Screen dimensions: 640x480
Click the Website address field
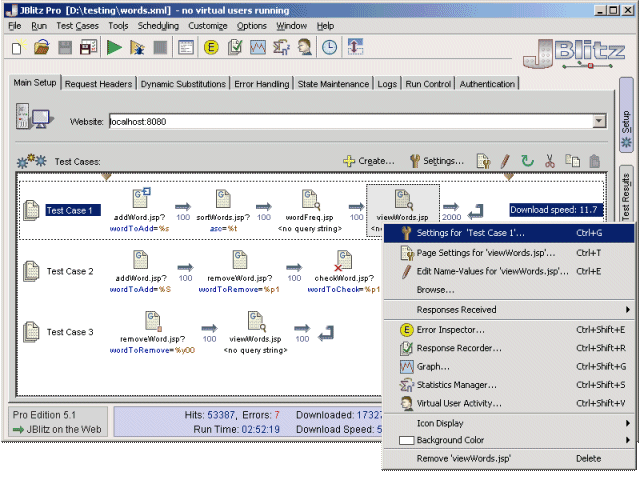pos(351,121)
